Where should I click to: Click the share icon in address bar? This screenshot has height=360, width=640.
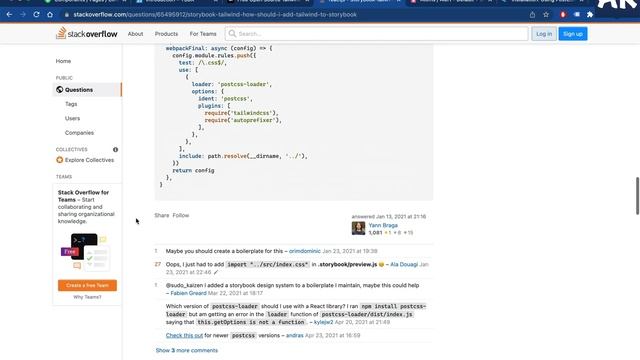pos(532,15)
